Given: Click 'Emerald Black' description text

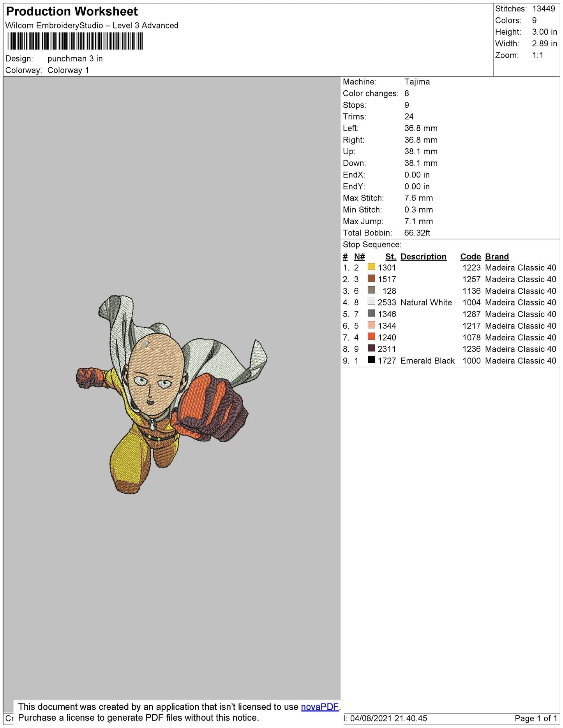Looking at the screenshot, I should click(x=427, y=361).
